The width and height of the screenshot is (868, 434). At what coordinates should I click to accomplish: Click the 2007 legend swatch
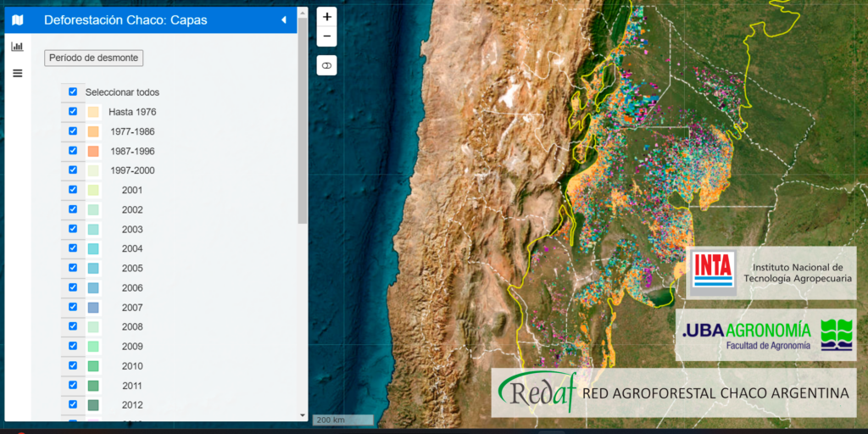(x=93, y=307)
